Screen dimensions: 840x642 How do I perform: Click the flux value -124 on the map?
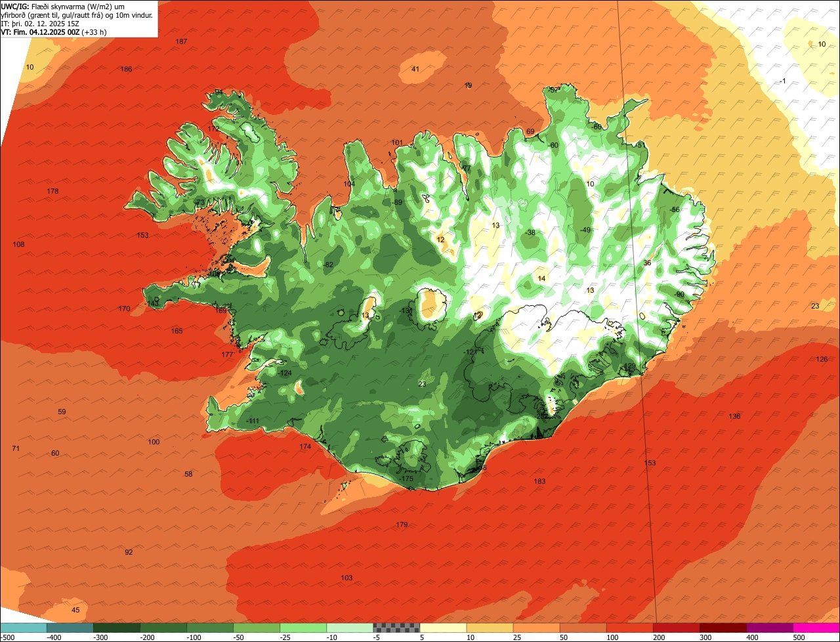tap(284, 374)
